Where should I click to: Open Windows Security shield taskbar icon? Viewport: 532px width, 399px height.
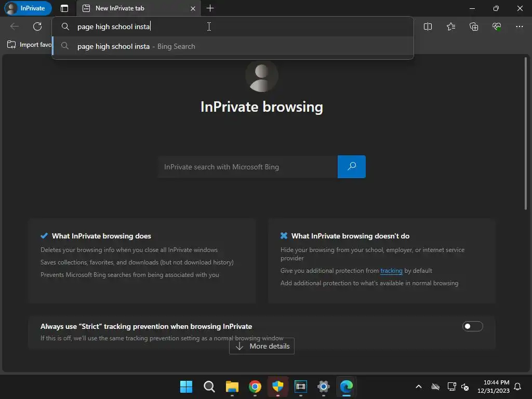pyautogui.click(x=278, y=387)
